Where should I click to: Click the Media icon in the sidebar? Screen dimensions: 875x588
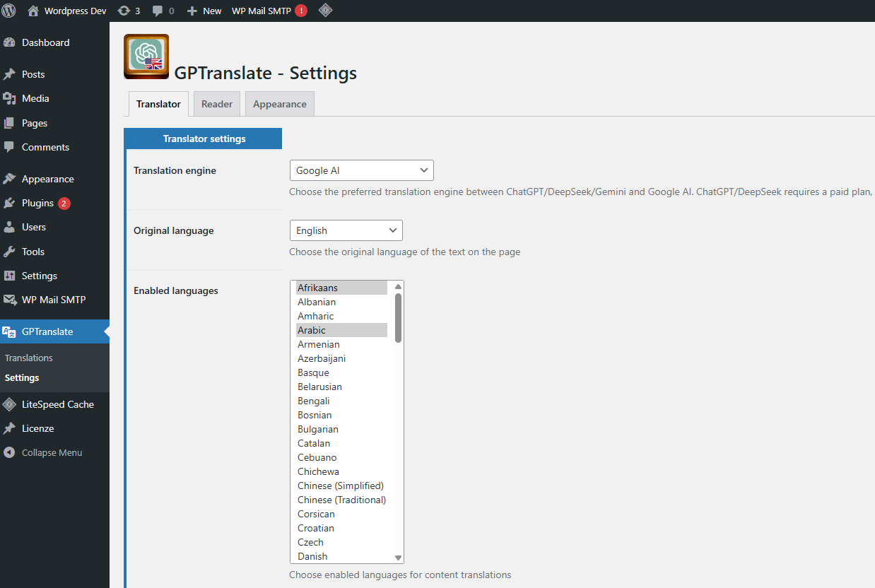click(9, 98)
